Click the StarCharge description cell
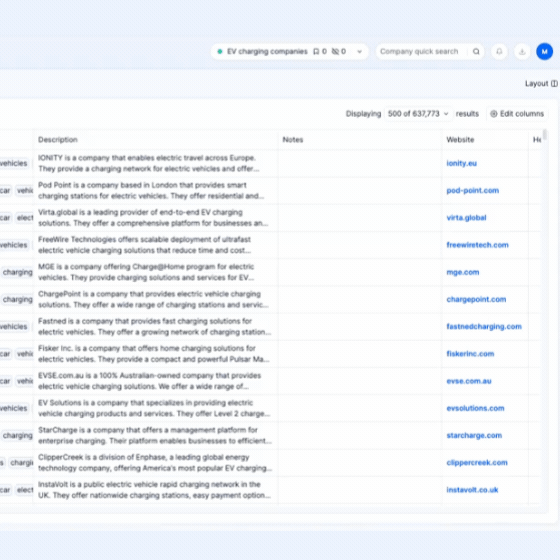 coord(155,435)
